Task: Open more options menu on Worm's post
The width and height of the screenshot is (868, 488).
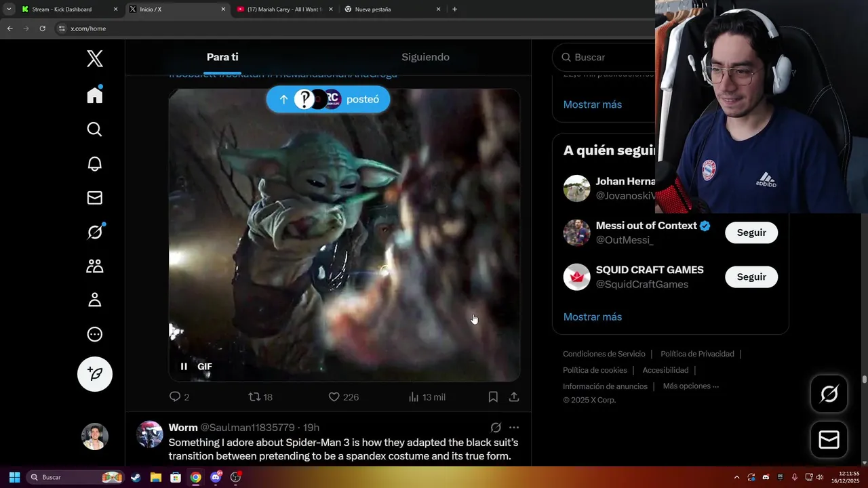Action: click(x=514, y=428)
